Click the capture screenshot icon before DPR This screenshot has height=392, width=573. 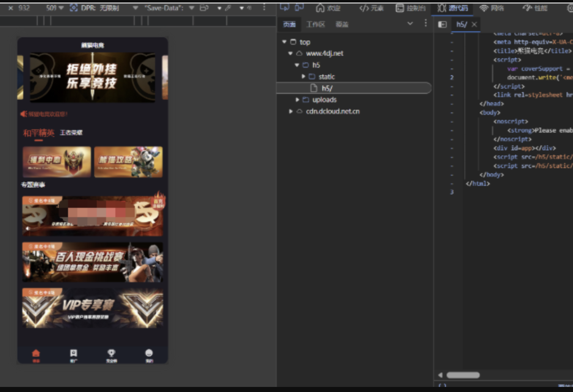(x=74, y=8)
